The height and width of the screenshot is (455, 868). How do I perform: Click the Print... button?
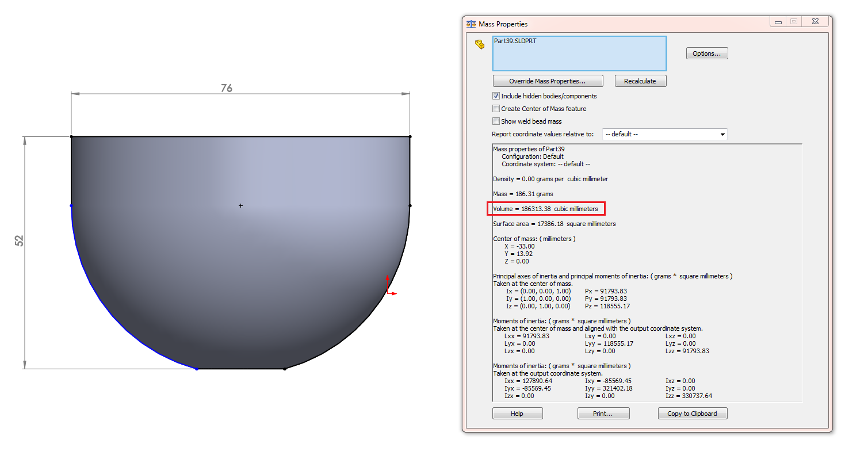pos(603,414)
